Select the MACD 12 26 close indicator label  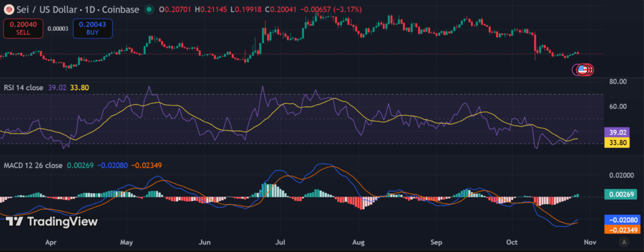(x=31, y=166)
